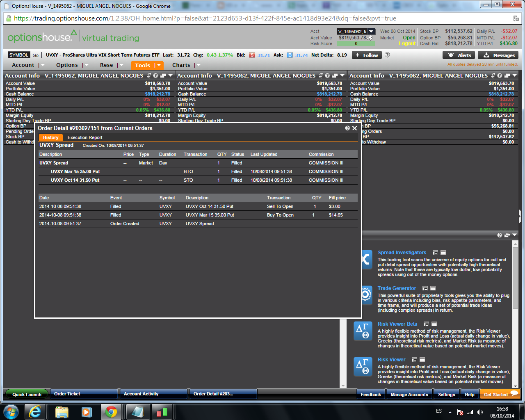The width and height of the screenshot is (525, 420).
Task: Click the Logout link
Action: click(x=407, y=43)
